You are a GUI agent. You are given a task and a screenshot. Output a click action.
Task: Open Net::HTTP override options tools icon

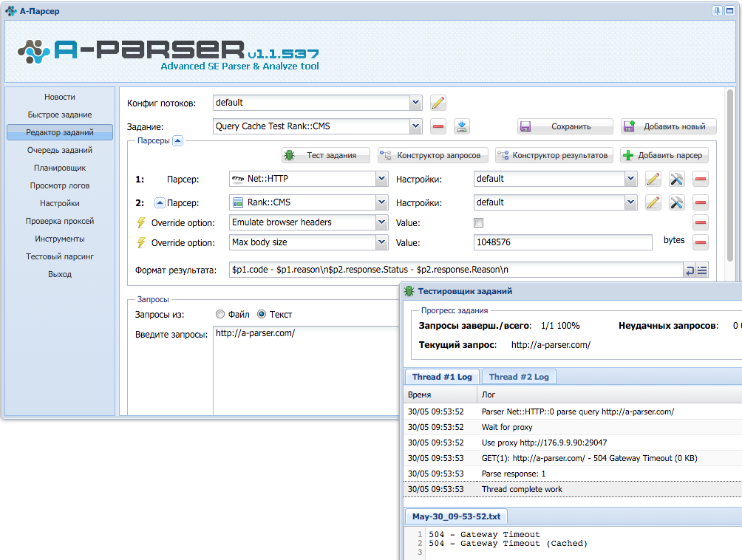pyautogui.click(x=677, y=179)
